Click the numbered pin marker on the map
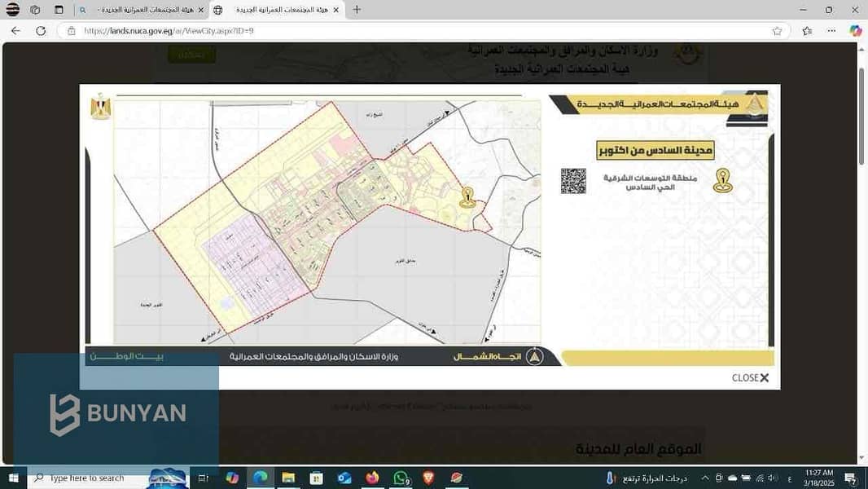868x489 pixels. coord(467,197)
